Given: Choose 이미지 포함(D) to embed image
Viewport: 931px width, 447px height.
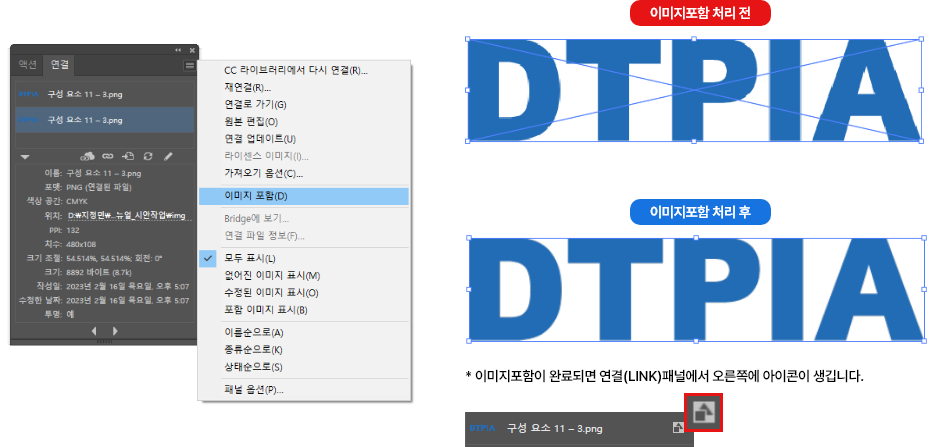Looking at the screenshot, I should point(303,196).
